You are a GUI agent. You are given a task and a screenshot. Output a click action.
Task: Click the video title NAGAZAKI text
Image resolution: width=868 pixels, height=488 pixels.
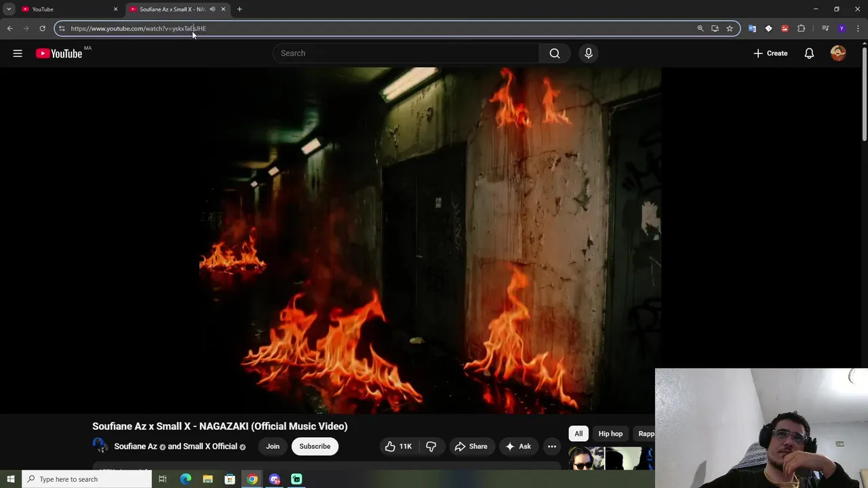tap(220, 426)
